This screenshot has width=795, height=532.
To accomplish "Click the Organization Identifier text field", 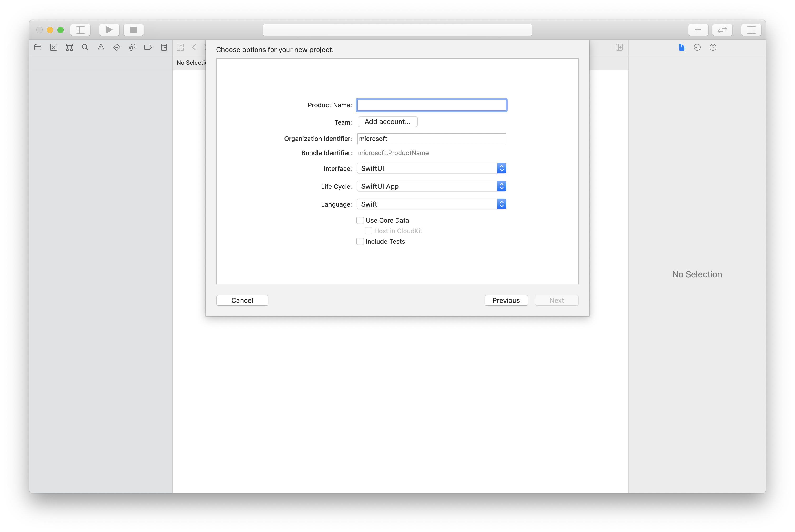I will point(431,138).
